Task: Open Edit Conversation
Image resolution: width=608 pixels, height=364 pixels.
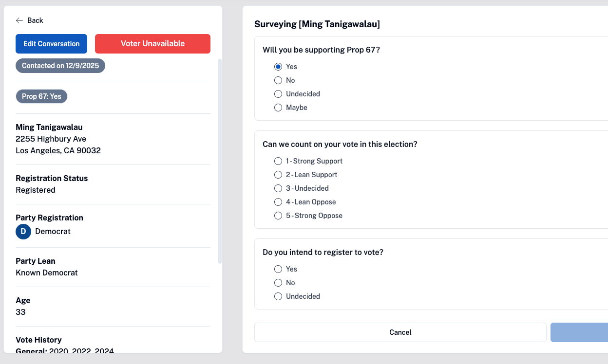Action: click(x=51, y=44)
